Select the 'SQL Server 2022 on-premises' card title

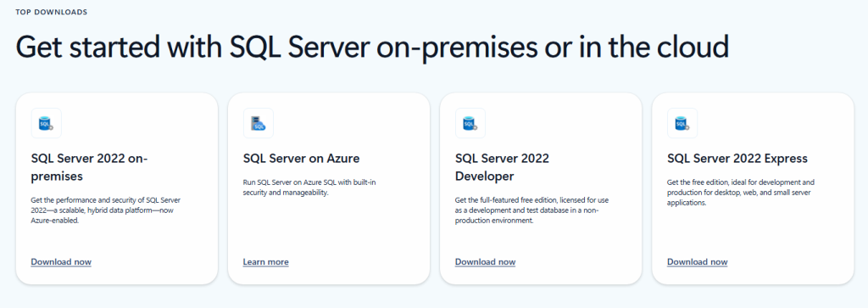[x=90, y=167]
